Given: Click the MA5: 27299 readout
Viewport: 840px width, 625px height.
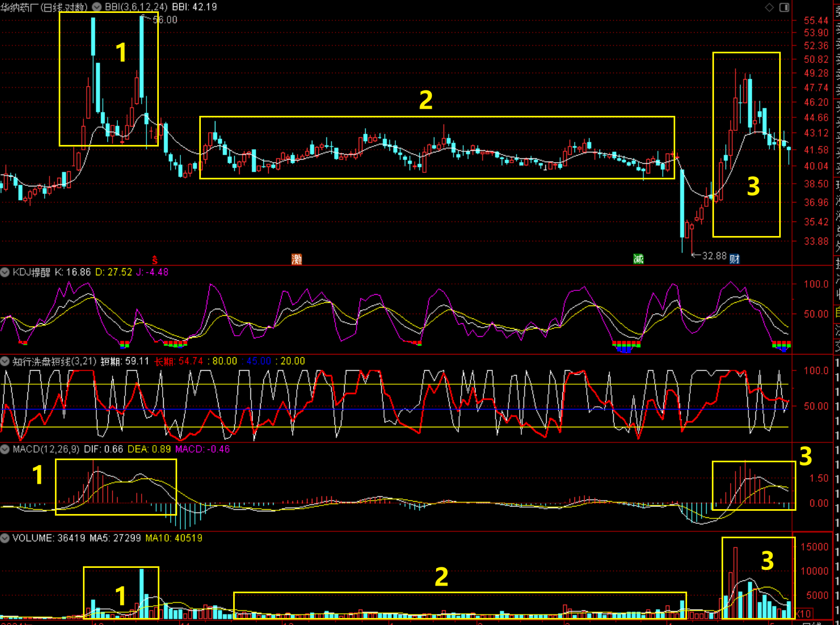Looking at the screenshot, I should 115,538.
